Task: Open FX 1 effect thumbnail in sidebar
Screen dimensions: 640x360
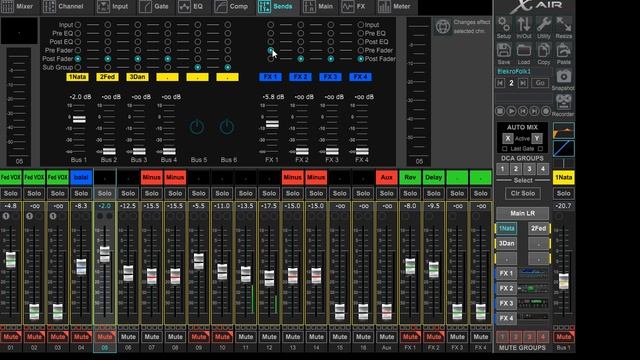Action: coord(534,273)
